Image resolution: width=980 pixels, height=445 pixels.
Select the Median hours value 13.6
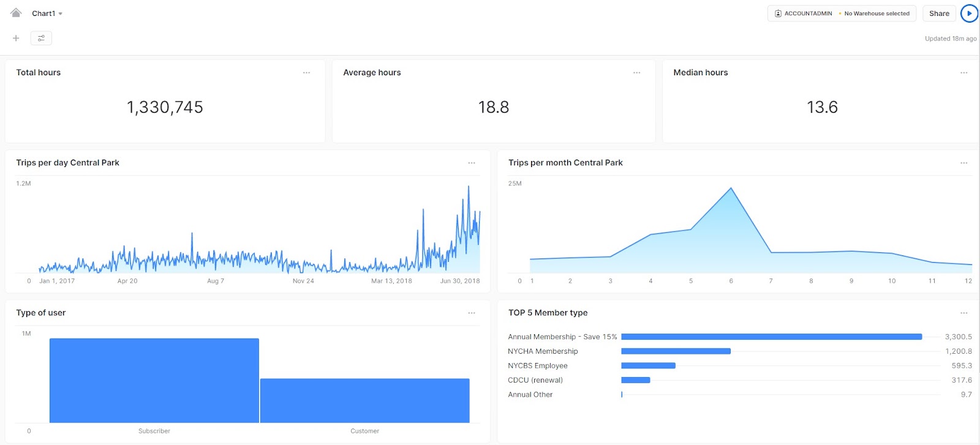click(822, 107)
